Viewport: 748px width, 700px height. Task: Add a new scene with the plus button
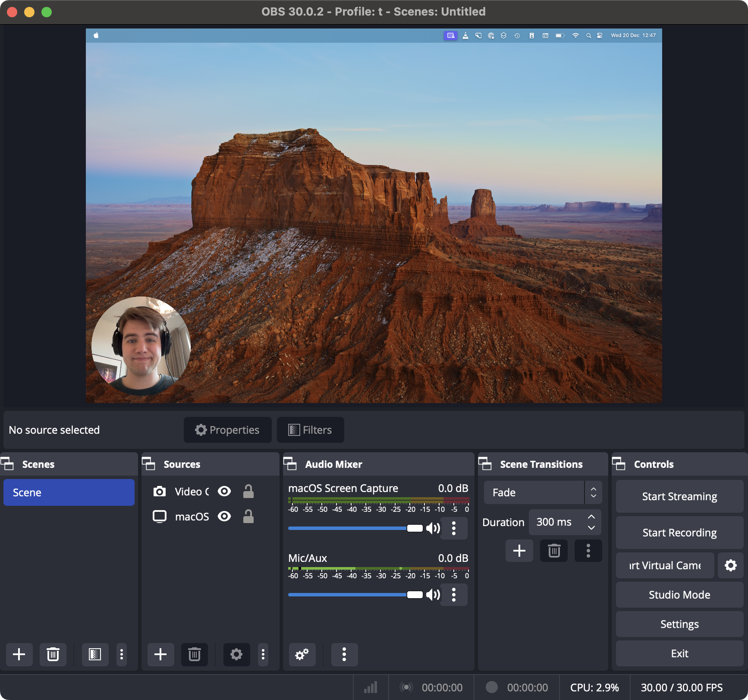tap(19, 654)
